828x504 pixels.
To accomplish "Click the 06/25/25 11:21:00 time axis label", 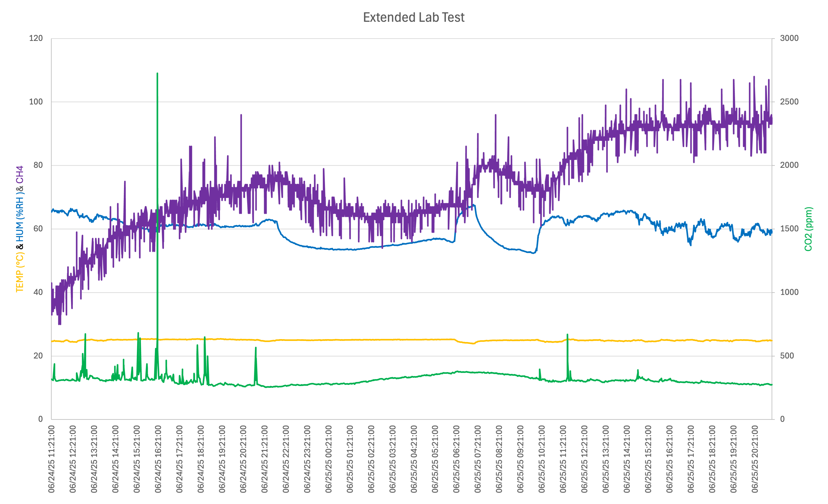I will click(563, 459).
